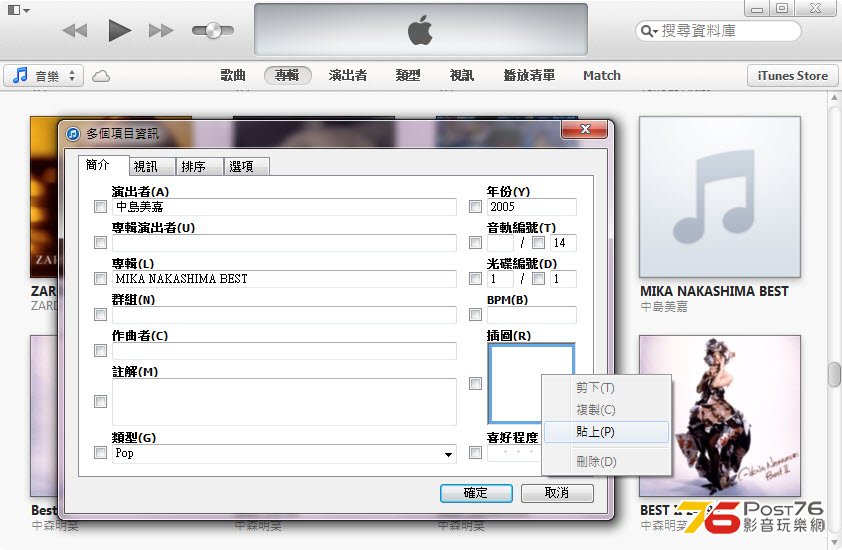Choose 剪下(T) from context menu

[606, 387]
